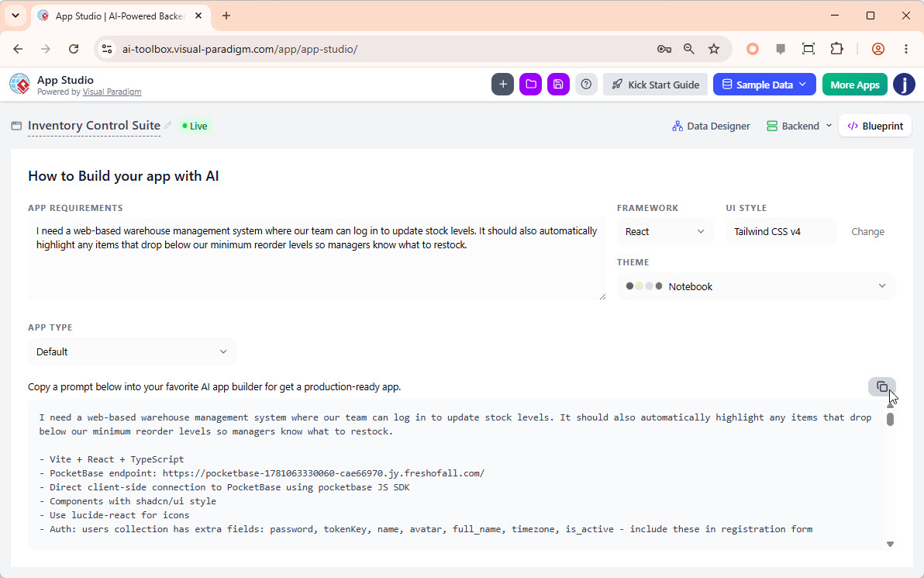Image resolution: width=924 pixels, height=578 pixels.
Task: Switch to the Blueprint tab
Action: pyautogui.click(x=875, y=126)
